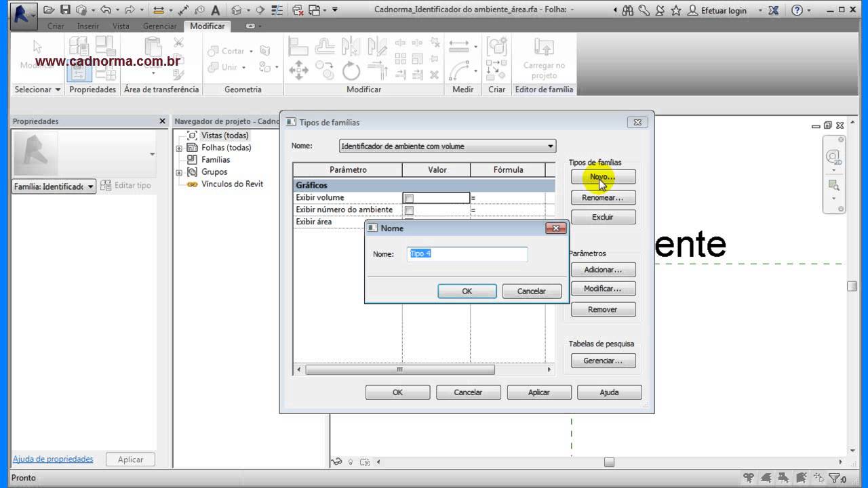
Task: Click the Zoom region icon in navigation bar
Action: [833, 185]
